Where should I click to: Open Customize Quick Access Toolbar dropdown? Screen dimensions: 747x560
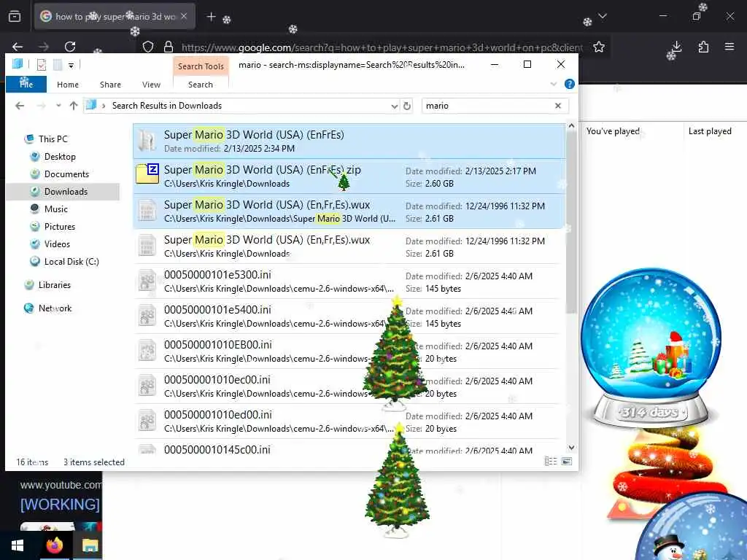pos(71,65)
